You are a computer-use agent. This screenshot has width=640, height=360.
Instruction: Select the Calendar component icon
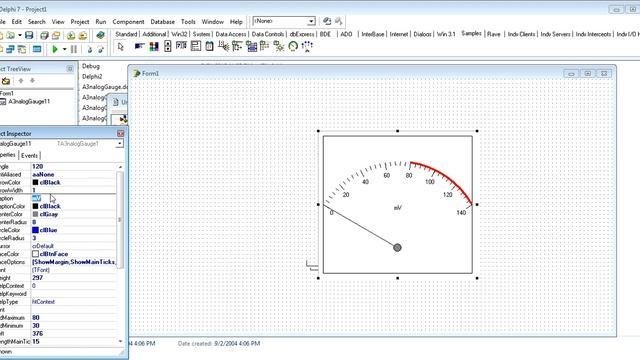(x=209, y=46)
